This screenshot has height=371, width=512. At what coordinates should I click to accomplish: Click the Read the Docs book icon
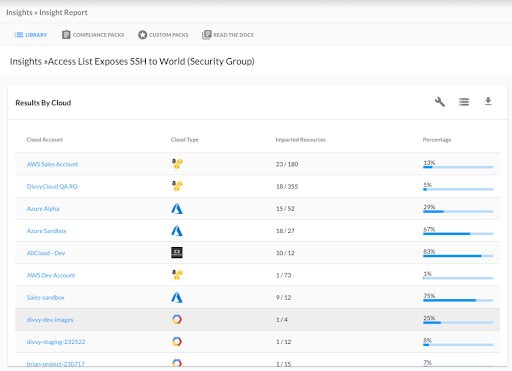206,35
